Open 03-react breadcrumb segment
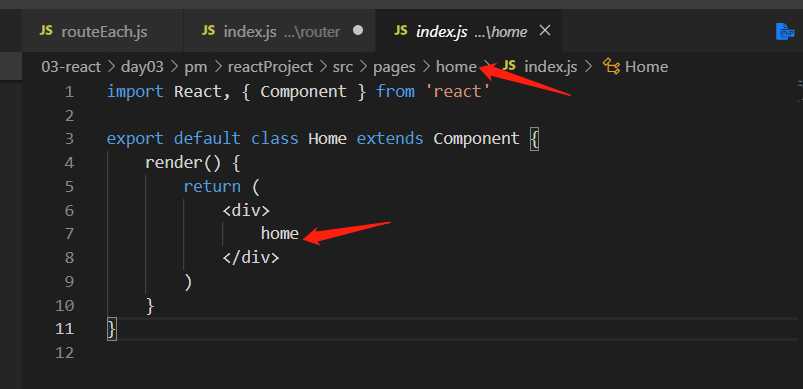This screenshot has height=389, width=803. (71, 67)
